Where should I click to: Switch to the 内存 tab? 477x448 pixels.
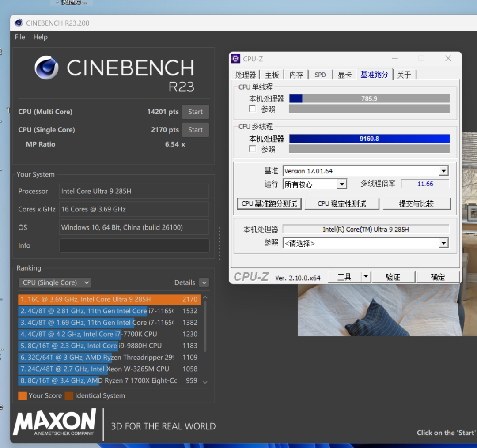click(x=296, y=75)
